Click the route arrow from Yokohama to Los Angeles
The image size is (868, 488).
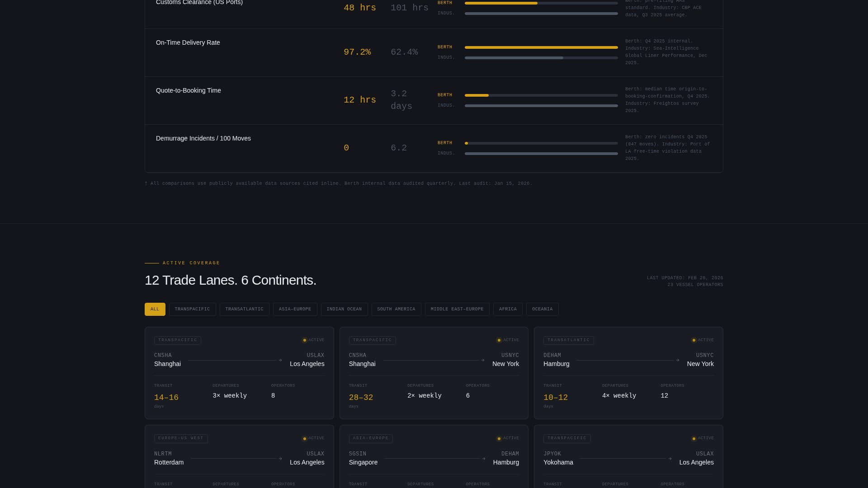click(x=670, y=458)
